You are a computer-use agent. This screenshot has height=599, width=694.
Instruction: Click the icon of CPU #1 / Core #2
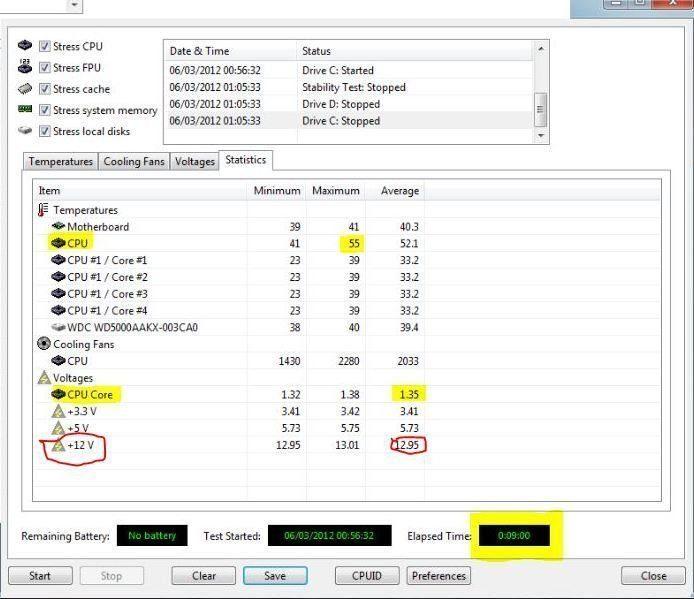coord(58,277)
